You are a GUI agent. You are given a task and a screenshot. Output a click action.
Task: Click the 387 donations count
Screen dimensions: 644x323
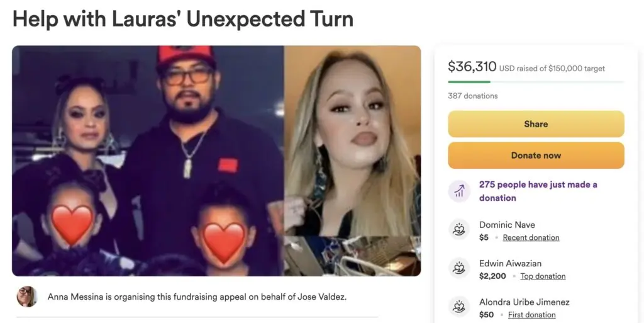(473, 96)
